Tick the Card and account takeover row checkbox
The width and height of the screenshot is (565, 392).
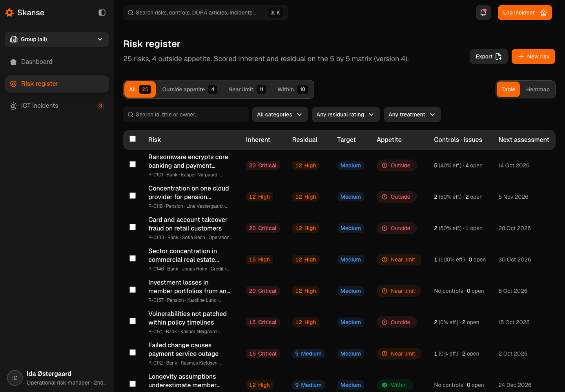pyautogui.click(x=133, y=227)
